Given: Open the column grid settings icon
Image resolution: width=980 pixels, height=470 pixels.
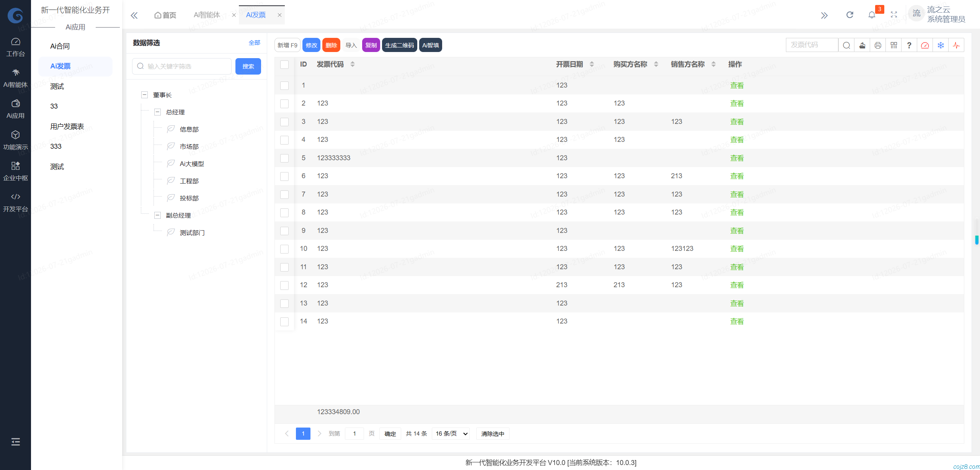Looking at the screenshot, I should (893, 45).
